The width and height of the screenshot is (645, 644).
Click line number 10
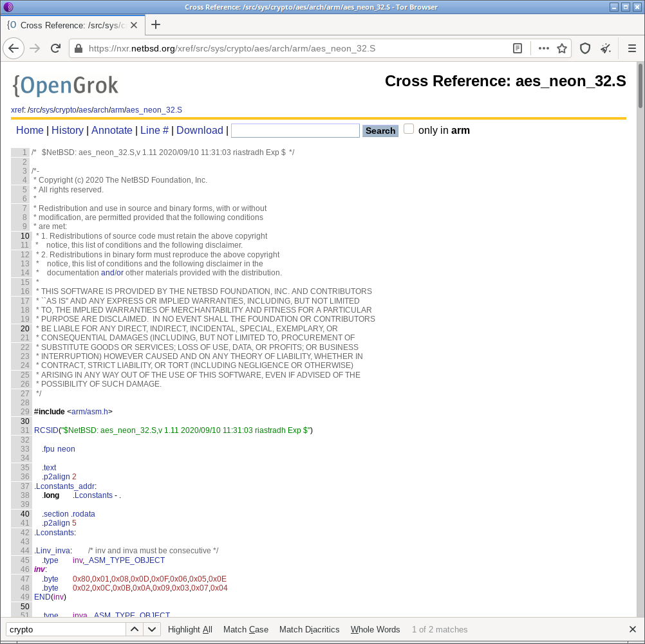click(x=24, y=236)
